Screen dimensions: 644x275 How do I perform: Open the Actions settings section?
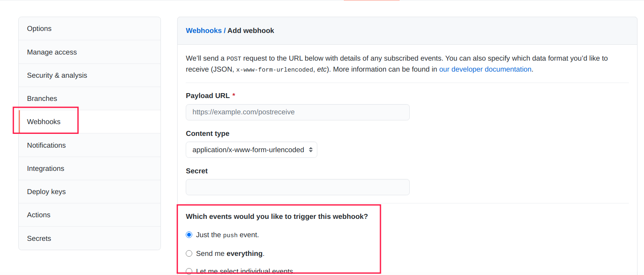[x=39, y=214]
